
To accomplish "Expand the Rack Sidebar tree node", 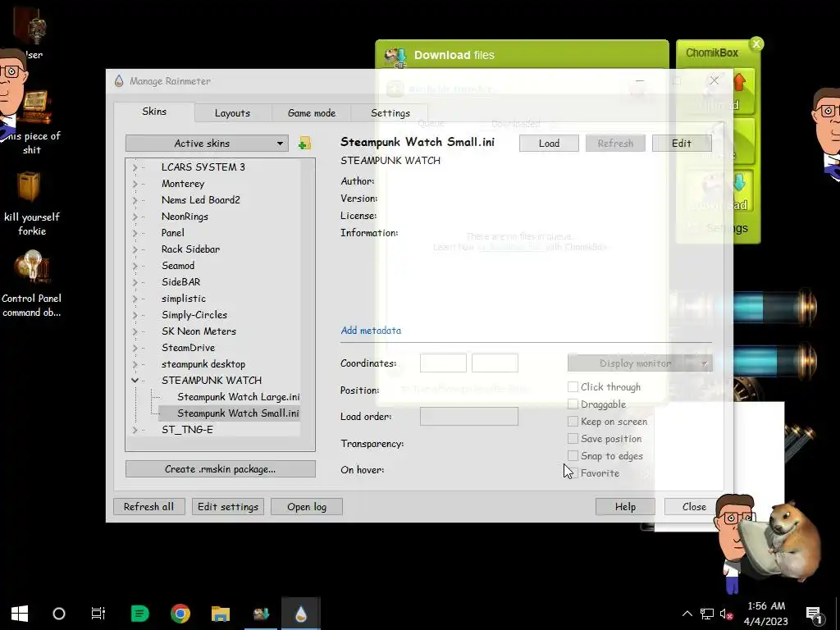I will (x=135, y=249).
